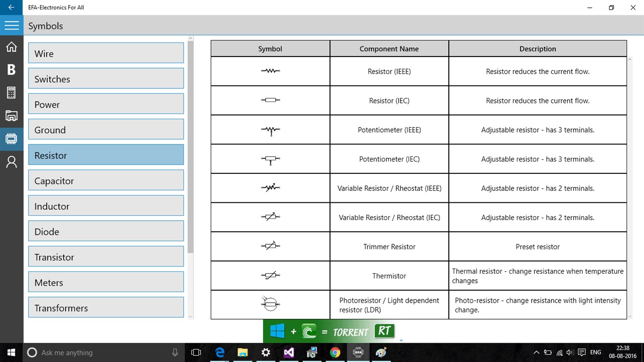644x362 pixels.
Task: Launch Google Chrome from the taskbar
Action: click(335, 352)
